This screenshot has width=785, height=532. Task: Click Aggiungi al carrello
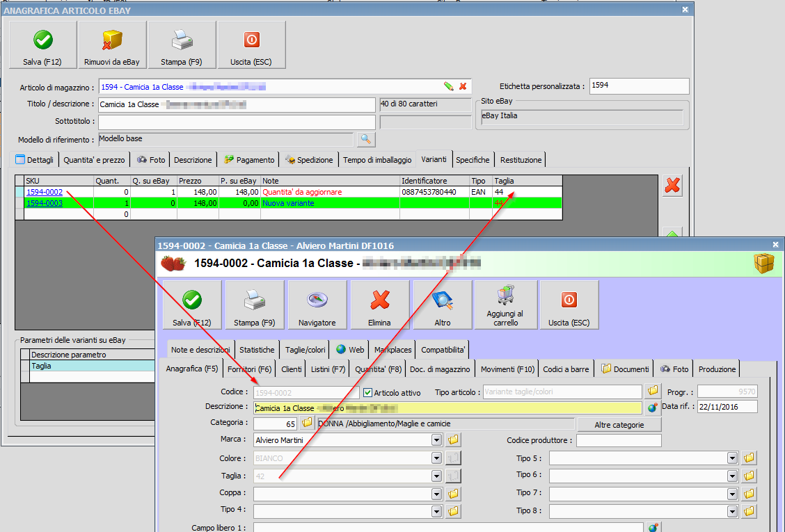pos(506,305)
